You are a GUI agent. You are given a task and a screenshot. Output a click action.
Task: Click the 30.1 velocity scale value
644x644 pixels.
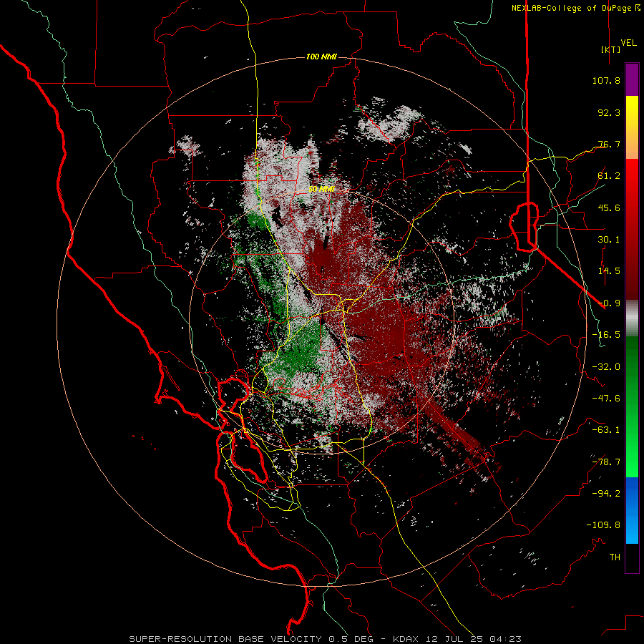click(609, 240)
